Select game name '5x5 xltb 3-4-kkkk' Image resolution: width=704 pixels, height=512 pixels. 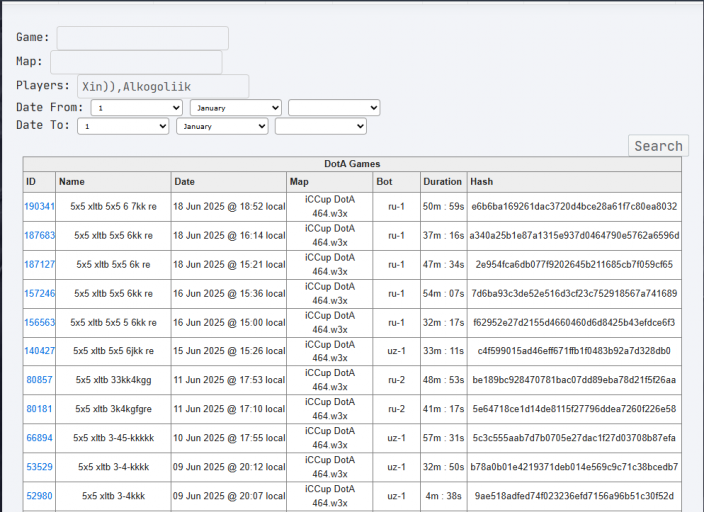(114, 467)
